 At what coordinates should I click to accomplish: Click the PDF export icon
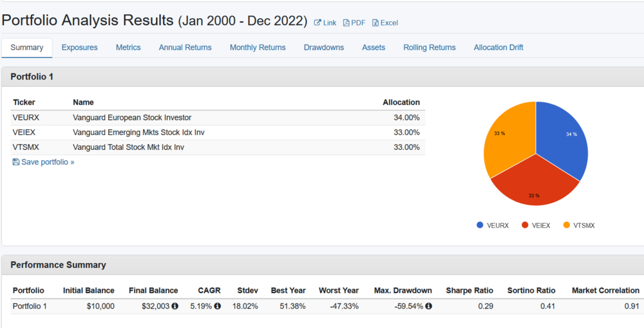point(346,23)
